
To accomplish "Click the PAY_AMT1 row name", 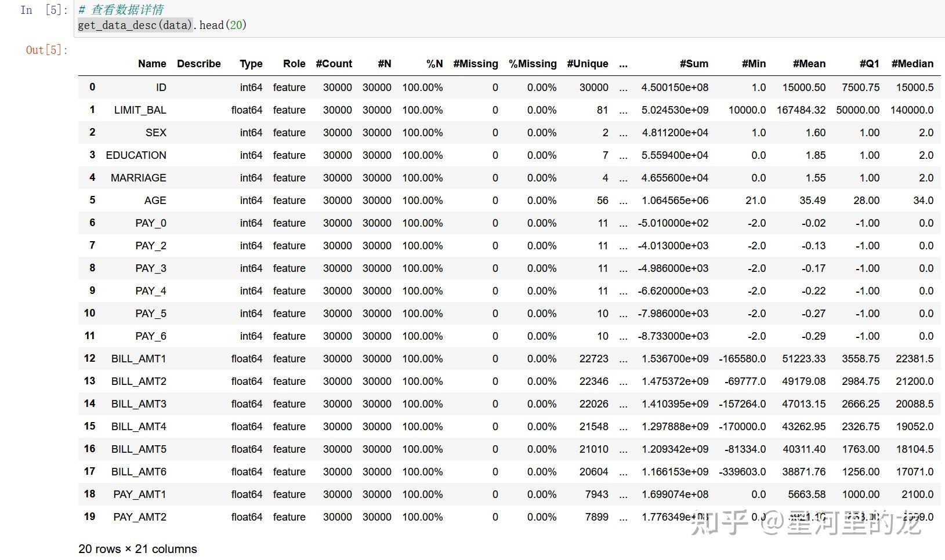I will click(140, 494).
